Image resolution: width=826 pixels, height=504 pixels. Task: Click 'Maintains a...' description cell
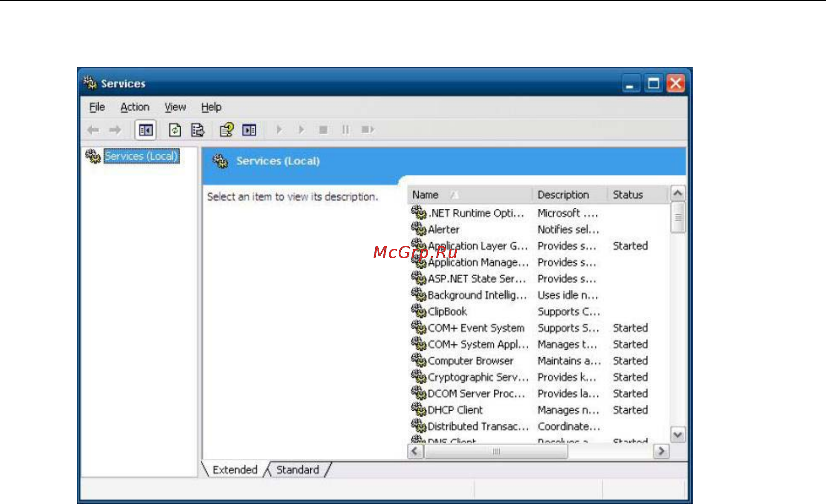[x=569, y=361]
